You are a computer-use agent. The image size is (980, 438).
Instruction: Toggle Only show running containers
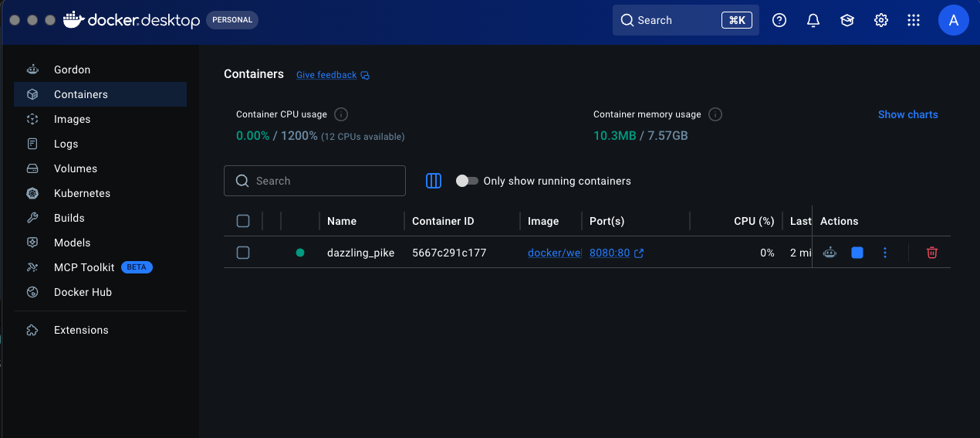pos(467,181)
